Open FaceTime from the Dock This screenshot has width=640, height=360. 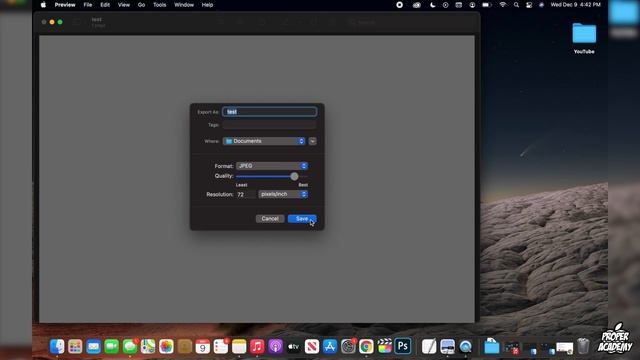click(x=111, y=347)
